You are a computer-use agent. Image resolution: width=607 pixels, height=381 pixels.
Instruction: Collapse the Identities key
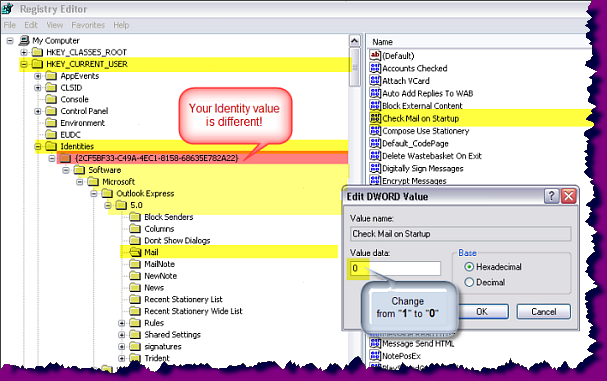(x=38, y=147)
